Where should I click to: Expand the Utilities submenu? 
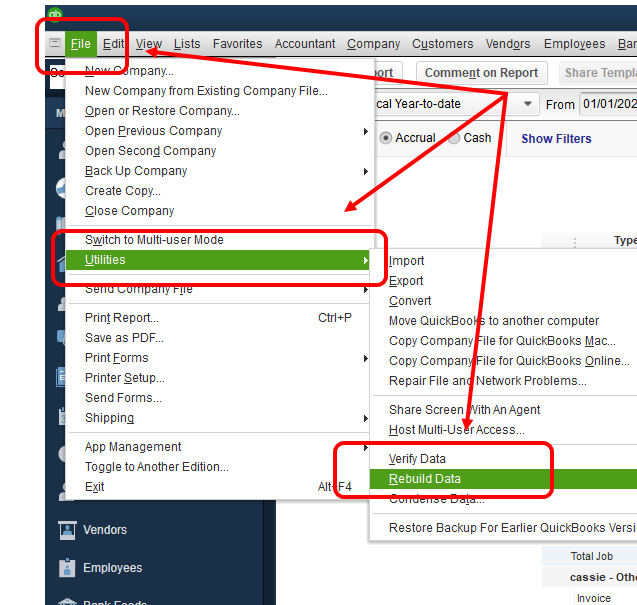pyautogui.click(x=218, y=260)
